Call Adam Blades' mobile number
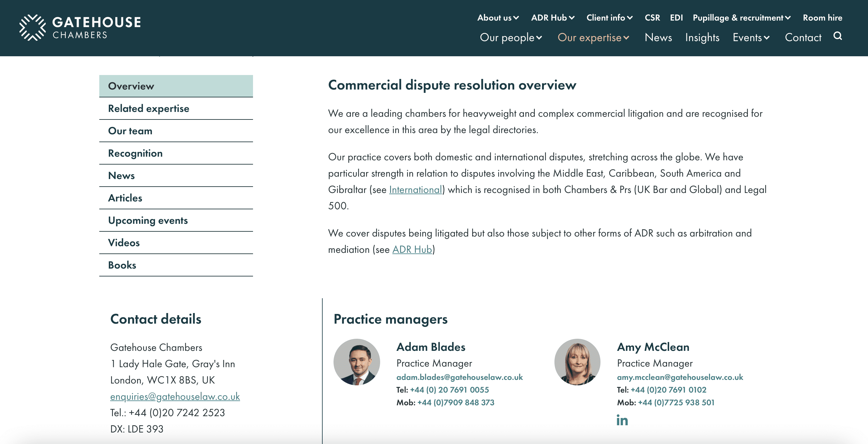868x444 pixels. (x=455, y=402)
